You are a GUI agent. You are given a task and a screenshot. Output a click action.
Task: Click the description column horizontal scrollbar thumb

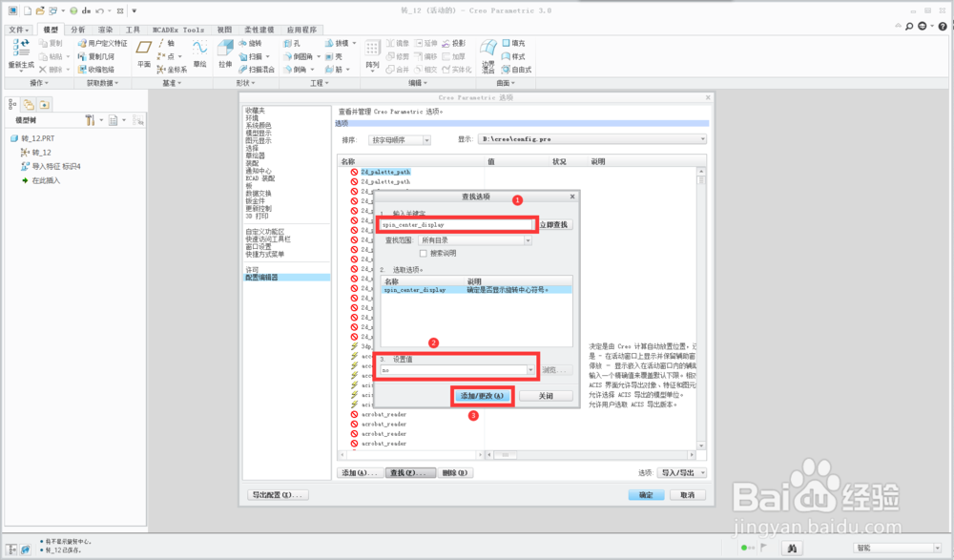click(x=505, y=455)
